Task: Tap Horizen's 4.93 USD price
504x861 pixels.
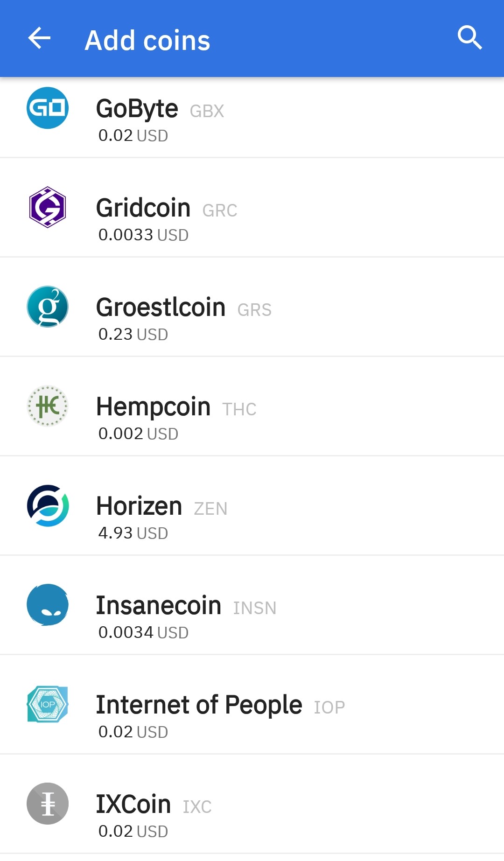Action: (x=133, y=533)
